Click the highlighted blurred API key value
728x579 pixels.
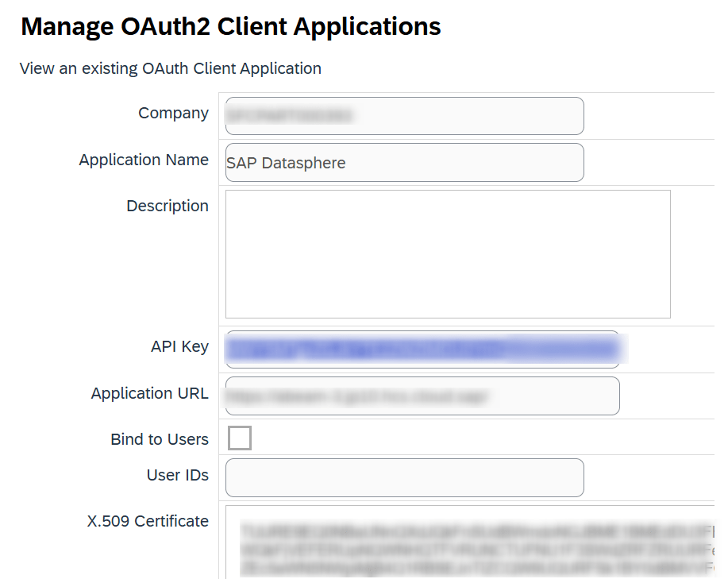pyautogui.click(x=421, y=348)
